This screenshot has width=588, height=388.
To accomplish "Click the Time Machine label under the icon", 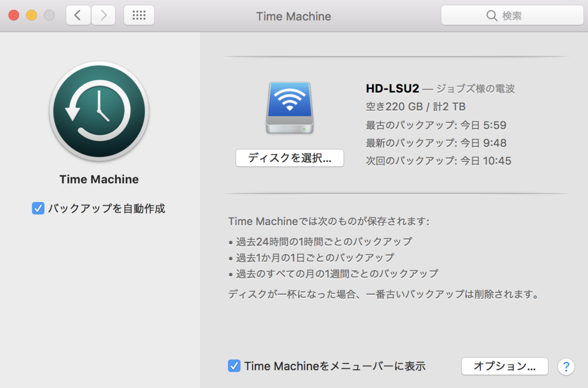I will tap(99, 179).
